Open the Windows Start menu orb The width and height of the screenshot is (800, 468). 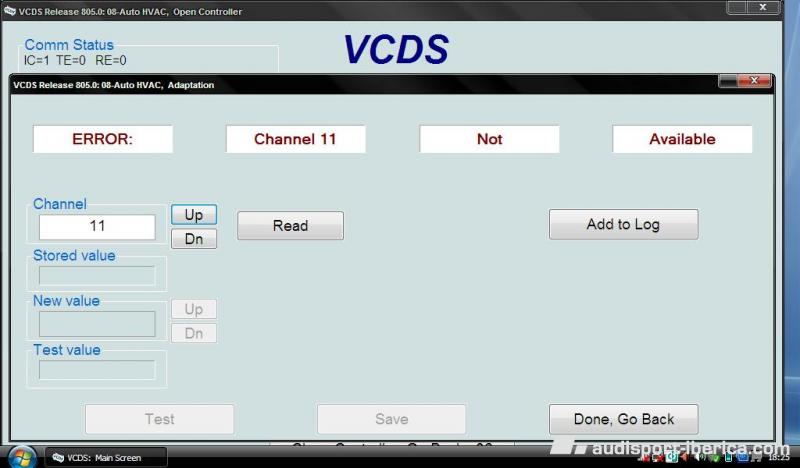[x=20, y=457]
